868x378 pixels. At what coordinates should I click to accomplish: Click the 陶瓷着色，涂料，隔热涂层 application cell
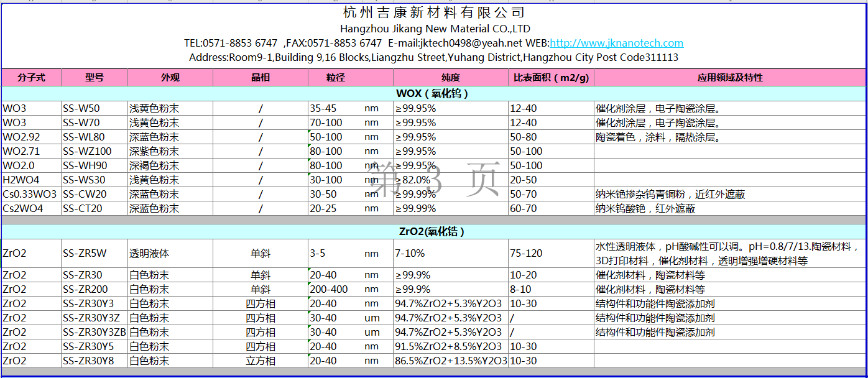(x=730, y=137)
